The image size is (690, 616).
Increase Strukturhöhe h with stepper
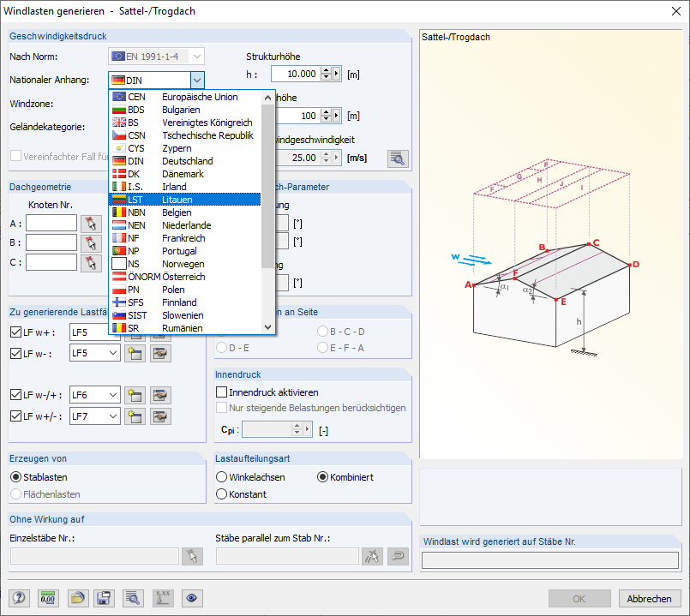click(326, 70)
